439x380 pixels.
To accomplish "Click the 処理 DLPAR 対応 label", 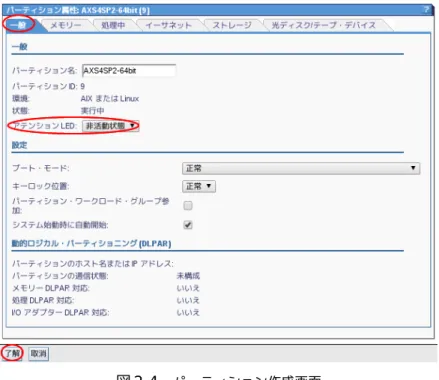I will pos(43,300).
